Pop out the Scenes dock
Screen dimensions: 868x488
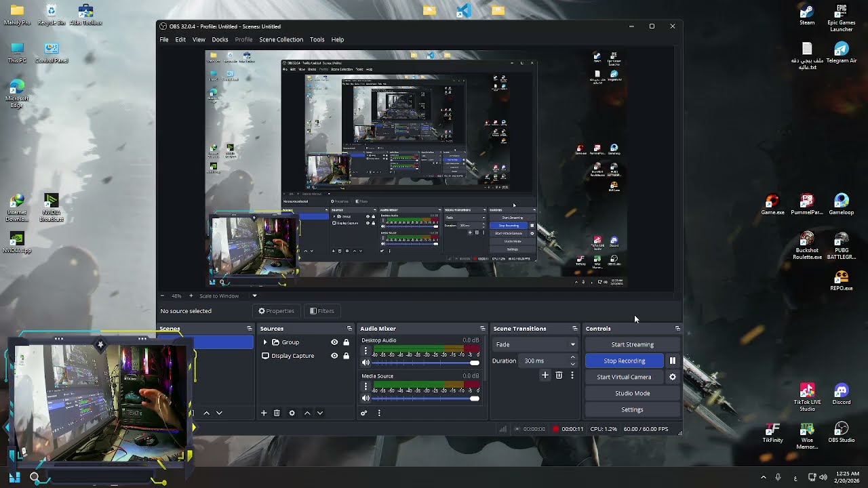pos(249,329)
